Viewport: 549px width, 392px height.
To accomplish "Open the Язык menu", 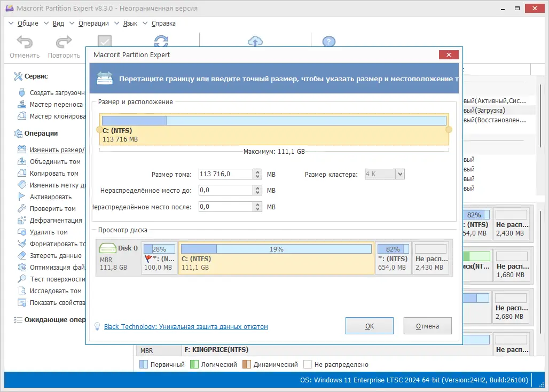I will coord(130,23).
